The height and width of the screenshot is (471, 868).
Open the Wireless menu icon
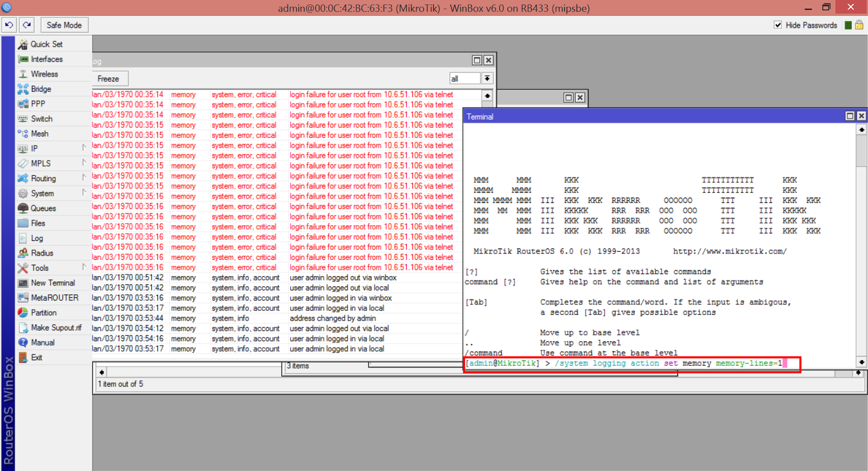point(23,74)
